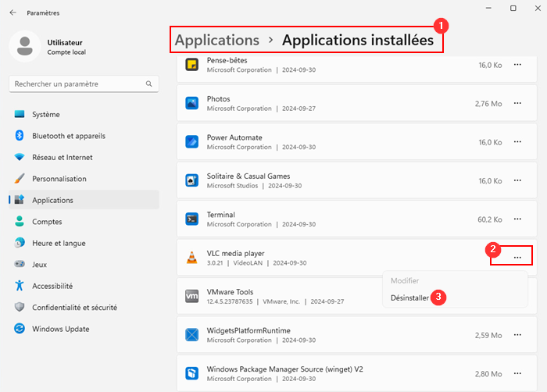Click the Personnalisation paintbrush icon
Screen dimensions: 547x392
click(20, 178)
